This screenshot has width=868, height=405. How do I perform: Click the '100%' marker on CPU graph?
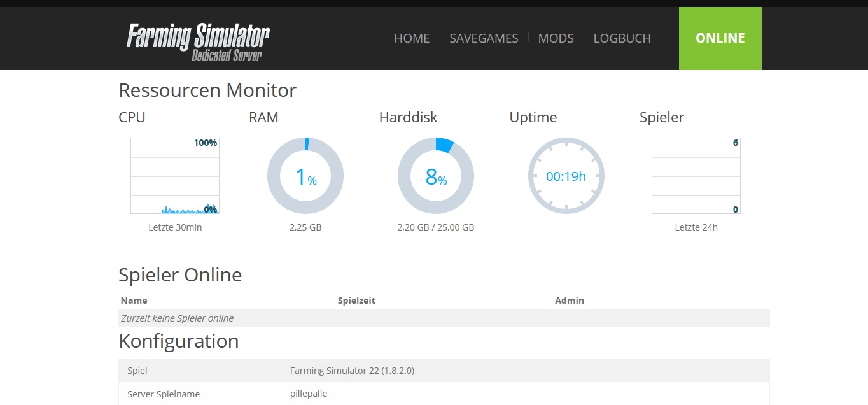click(x=206, y=143)
